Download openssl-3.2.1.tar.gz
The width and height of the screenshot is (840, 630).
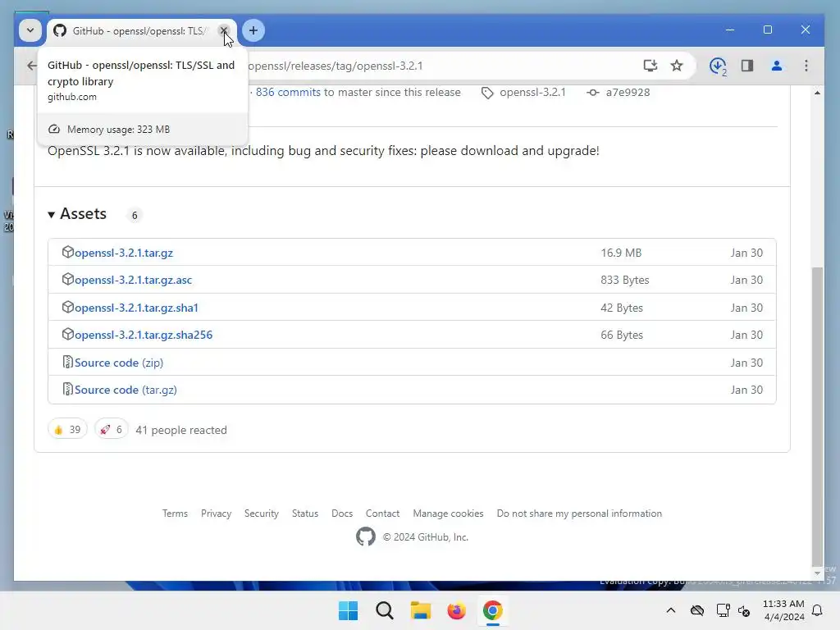[x=123, y=253]
